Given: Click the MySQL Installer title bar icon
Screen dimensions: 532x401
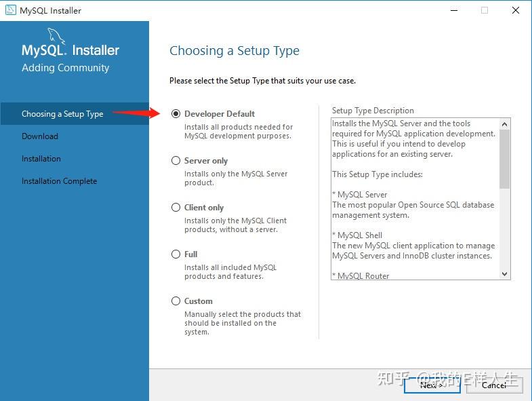Looking at the screenshot, I should pyautogui.click(x=11, y=10).
